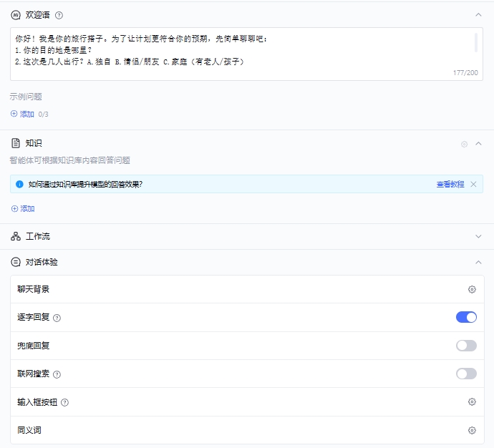Viewport: 494px width, 448px height.
Task: Enable the 兜底回复 toggle
Action: 466,346
